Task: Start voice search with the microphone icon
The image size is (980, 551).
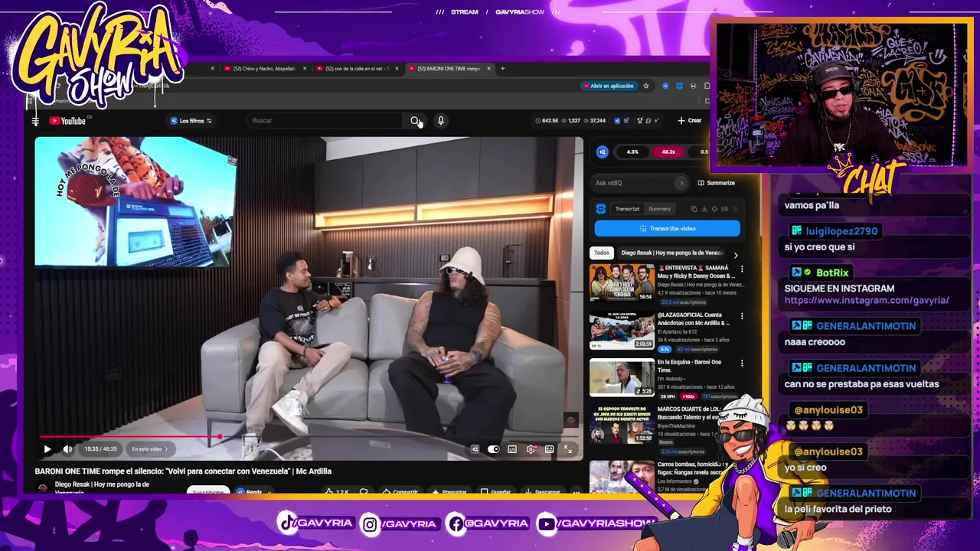Action: (x=441, y=121)
